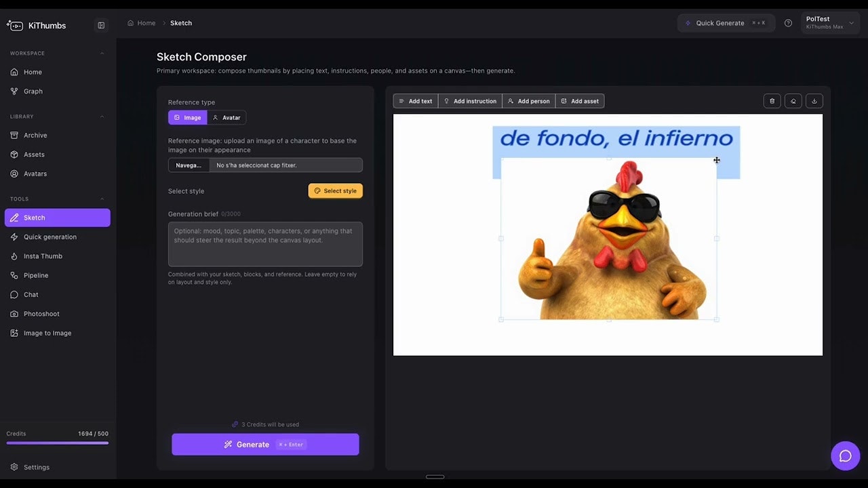Open Quick Generate in the top bar
Screen dimensions: 868x488
[x=726, y=23]
